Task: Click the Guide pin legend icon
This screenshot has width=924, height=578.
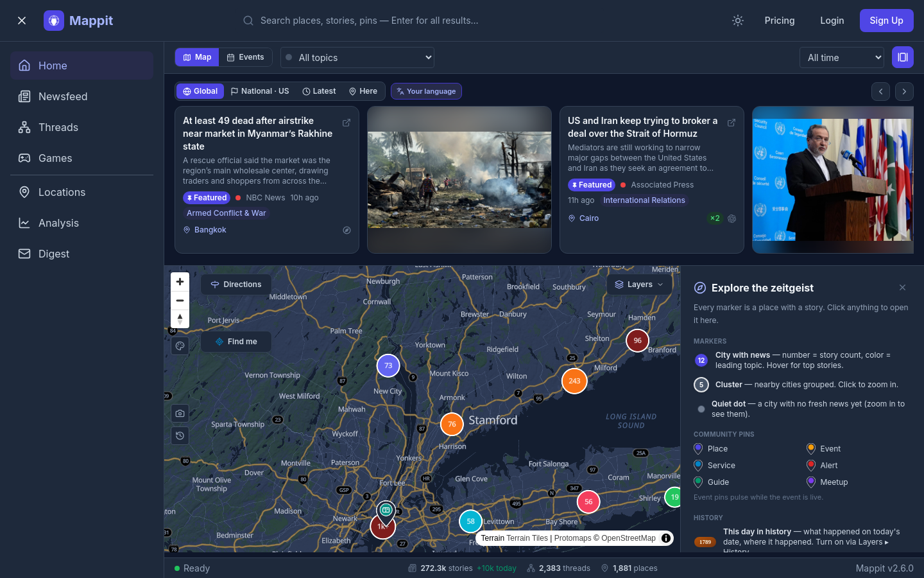Action: 698,482
